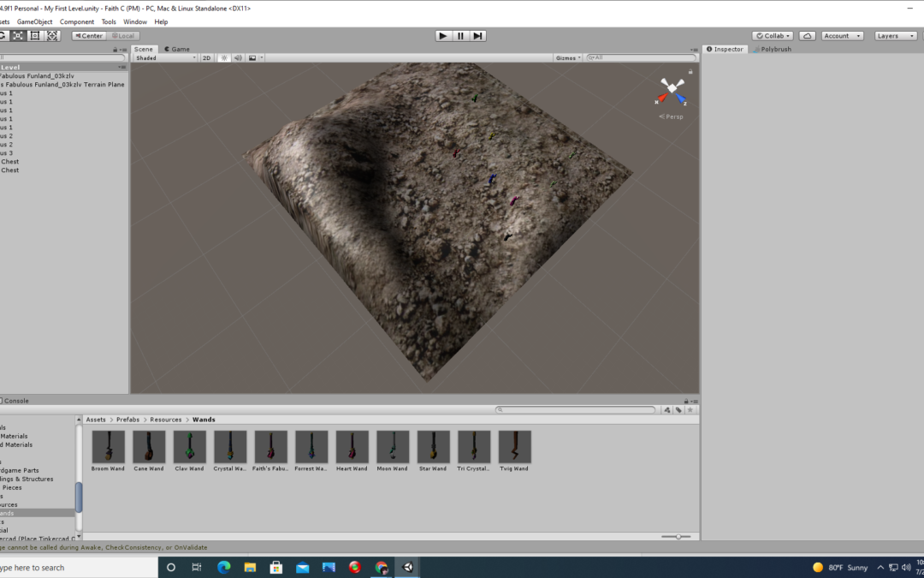Viewport: 924px width, 578px height.
Task: Expand the Gizmos dropdown
Action: pyautogui.click(x=567, y=58)
